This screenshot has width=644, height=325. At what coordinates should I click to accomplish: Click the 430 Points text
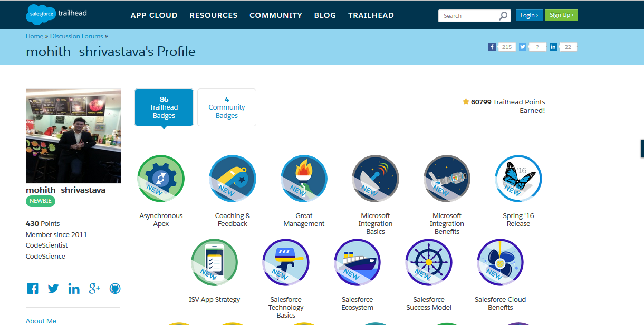(x=43, y=223)
